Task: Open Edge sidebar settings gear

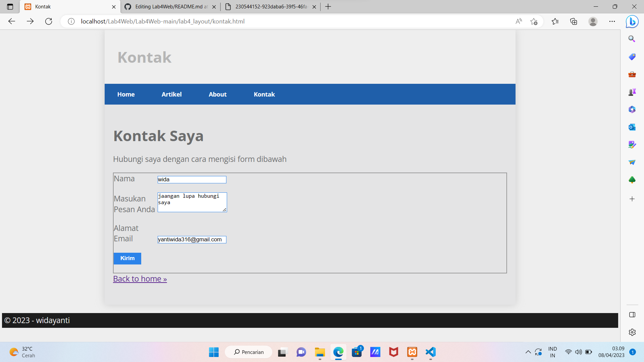Action: tap(632, 332)
